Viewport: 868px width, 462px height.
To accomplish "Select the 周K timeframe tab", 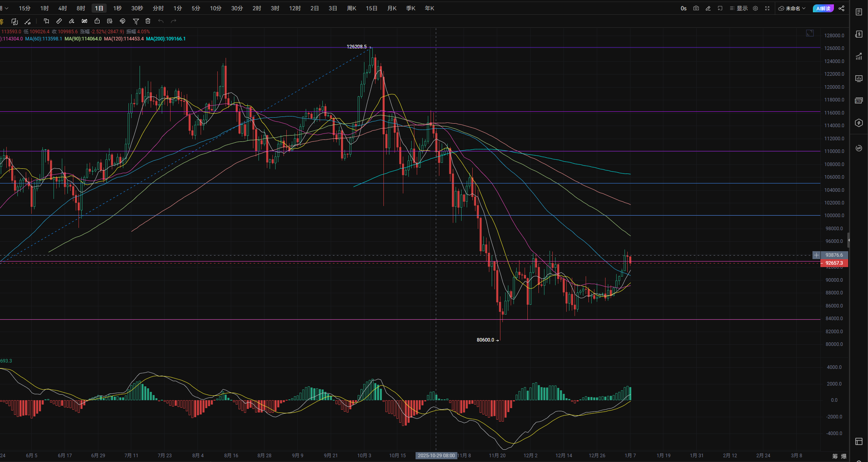I will [x=351, y=8].
